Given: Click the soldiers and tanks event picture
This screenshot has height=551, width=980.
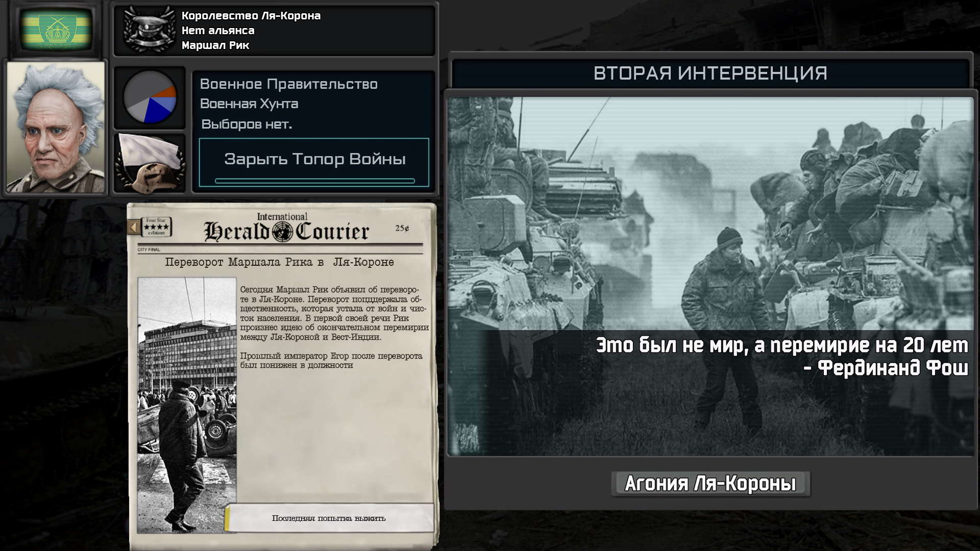Looking at the screenshot, I should pos(710,276).
